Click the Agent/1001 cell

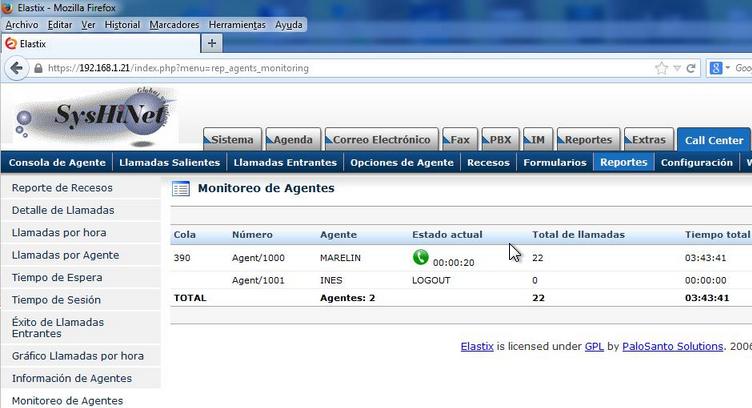point(258,280)
